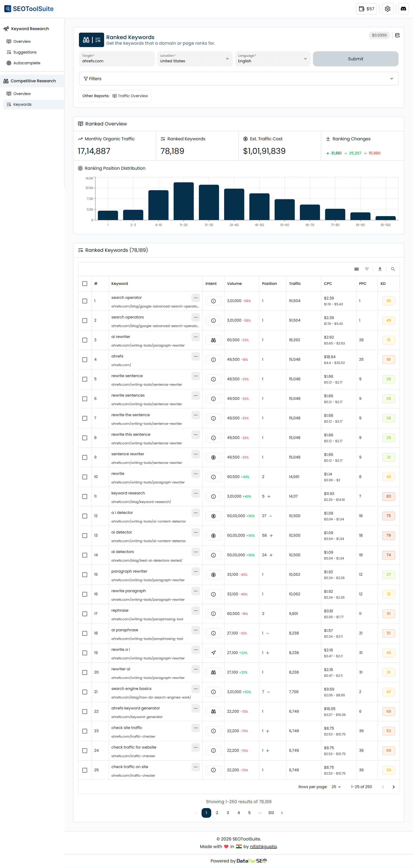Open the Language dropdown (English)
413x868 pixels.
point(273,59)
